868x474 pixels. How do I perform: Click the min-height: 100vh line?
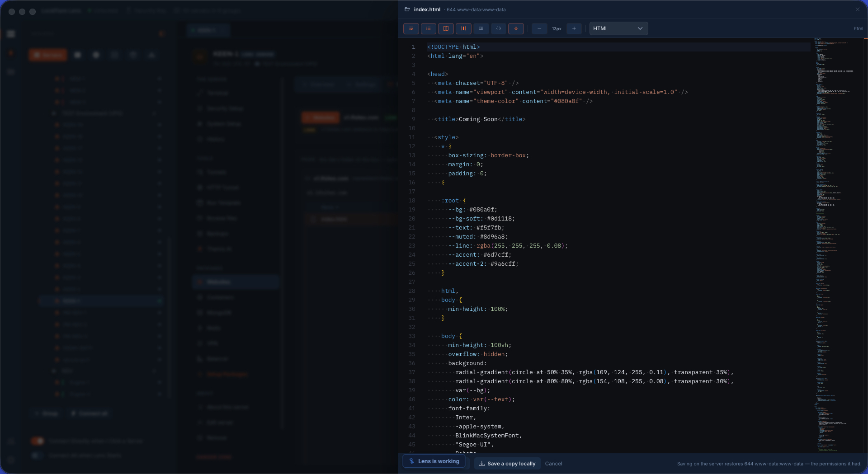(x=480, y=345)
